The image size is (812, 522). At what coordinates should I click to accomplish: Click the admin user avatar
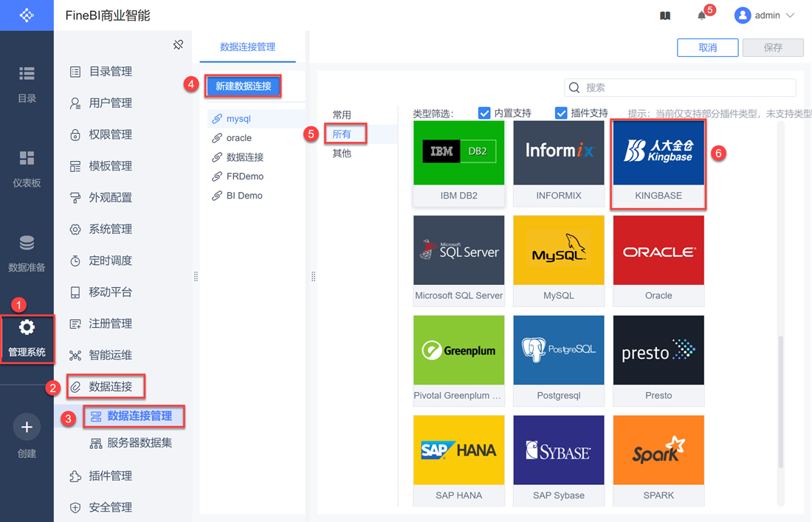coord(743,16)
